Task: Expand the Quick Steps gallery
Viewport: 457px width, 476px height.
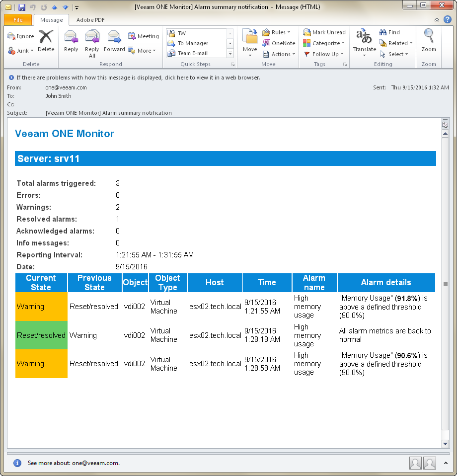Action: 230,54
